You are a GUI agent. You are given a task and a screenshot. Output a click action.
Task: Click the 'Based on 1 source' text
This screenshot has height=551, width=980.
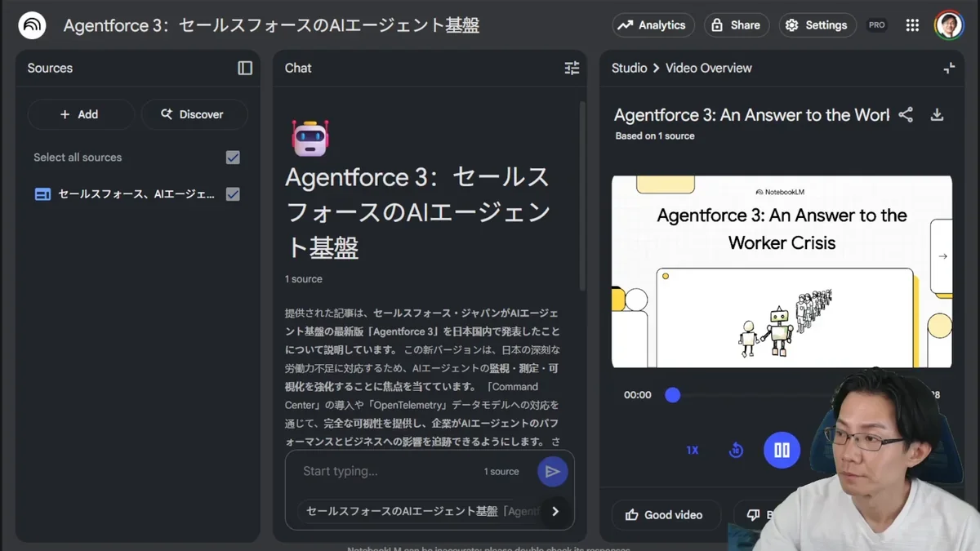click(655, 136)
